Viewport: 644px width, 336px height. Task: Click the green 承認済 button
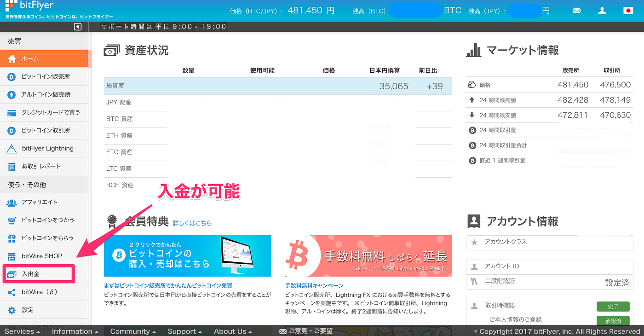(x=613, y=321)
